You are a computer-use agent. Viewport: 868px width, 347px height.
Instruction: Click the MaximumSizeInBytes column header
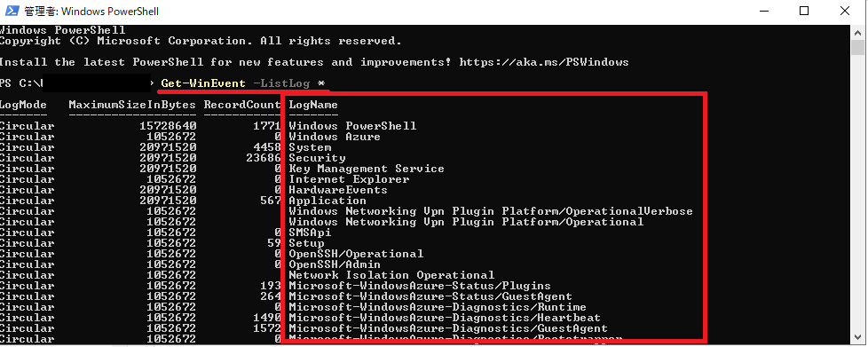coord(132,105)
